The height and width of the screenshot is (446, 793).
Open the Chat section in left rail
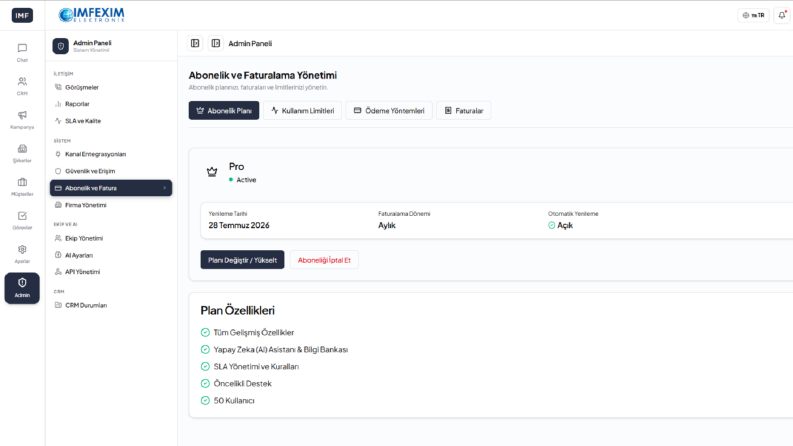22,53
